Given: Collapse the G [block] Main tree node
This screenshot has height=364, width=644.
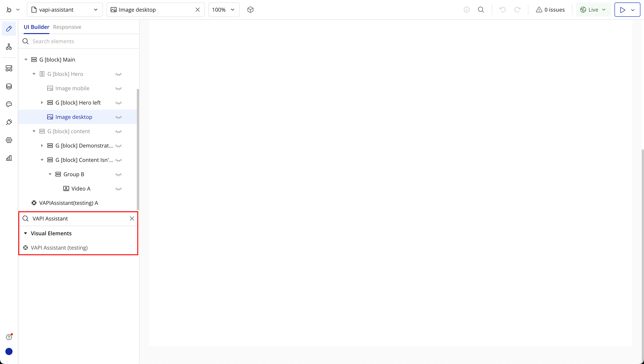Looking at the screenshot, I should [x=26, y=60].
